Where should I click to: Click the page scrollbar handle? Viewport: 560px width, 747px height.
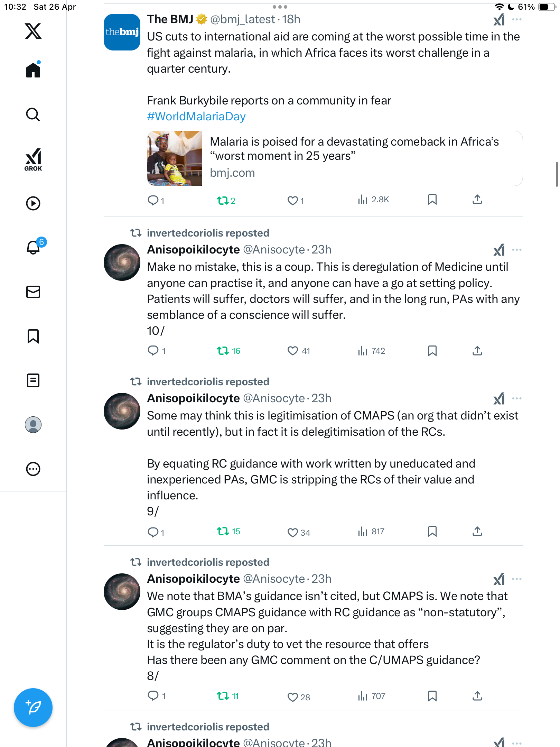click(557, 174)
